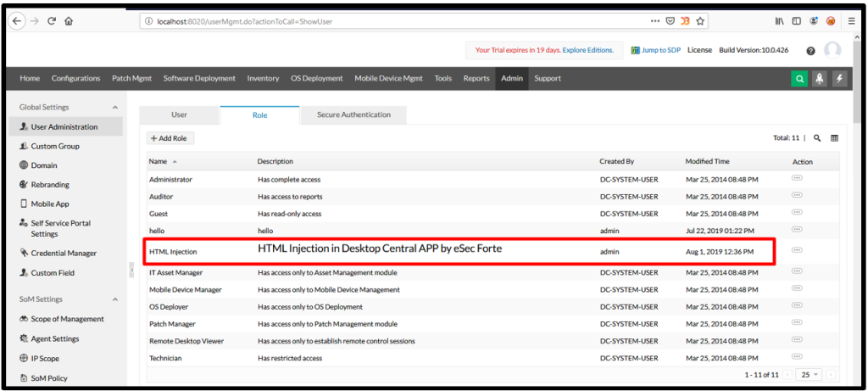Screen dimensions: 868x391
Task: Select the Role tab
Action: coord(259,115)
